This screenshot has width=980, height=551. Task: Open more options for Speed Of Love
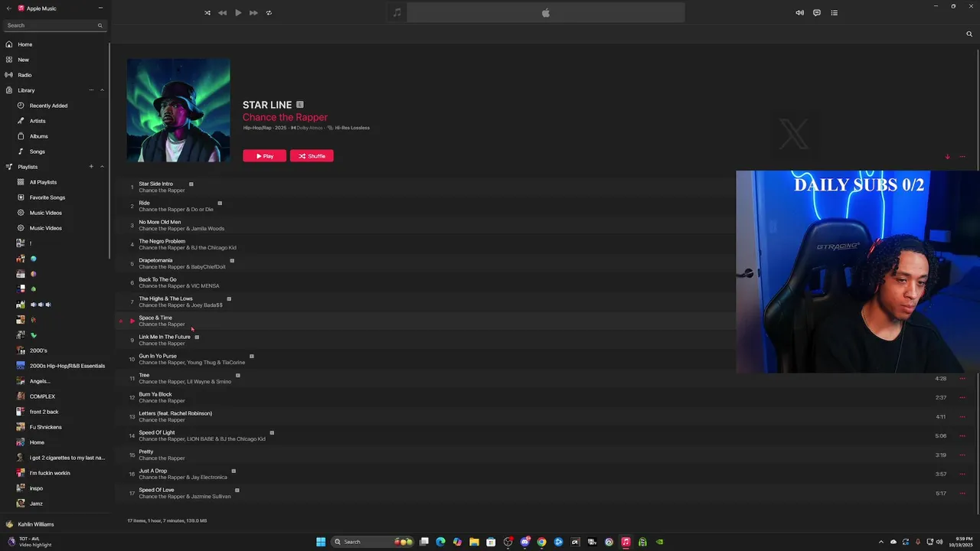tap(962, 493)
